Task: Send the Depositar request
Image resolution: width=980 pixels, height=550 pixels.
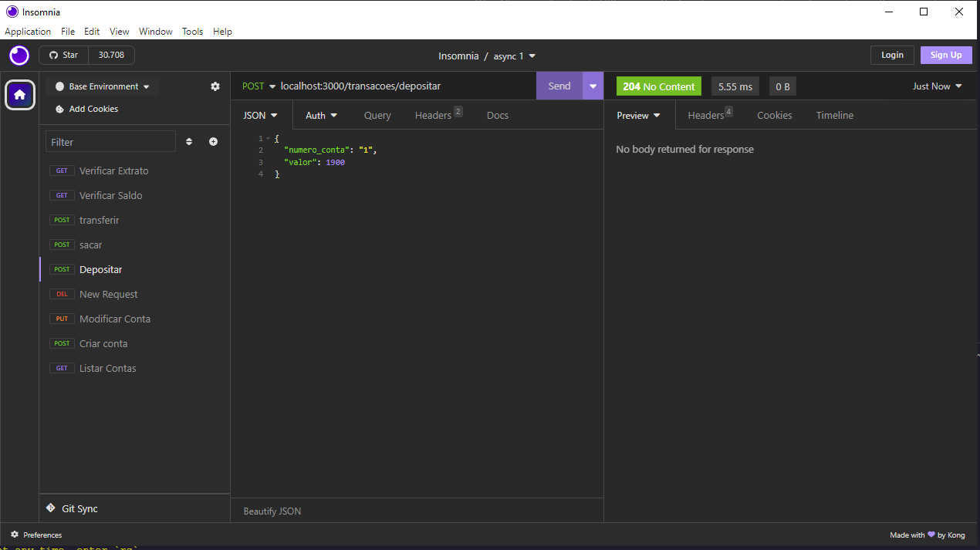Action: pos(559,86)
